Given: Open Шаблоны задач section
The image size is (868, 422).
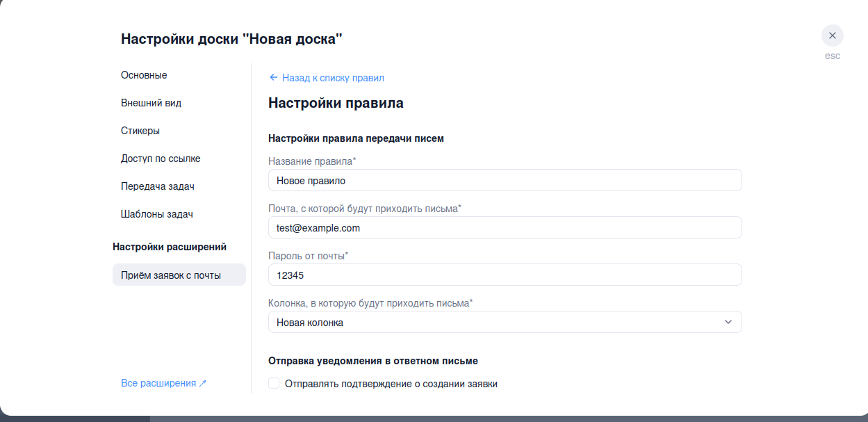Looking at the screenshot, I should pos(156,214).
